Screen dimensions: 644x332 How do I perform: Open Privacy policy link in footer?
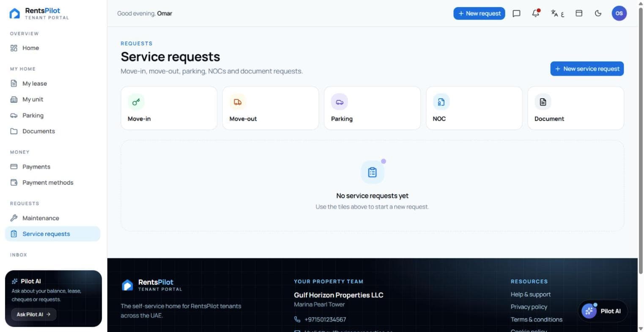pos(529,307)
